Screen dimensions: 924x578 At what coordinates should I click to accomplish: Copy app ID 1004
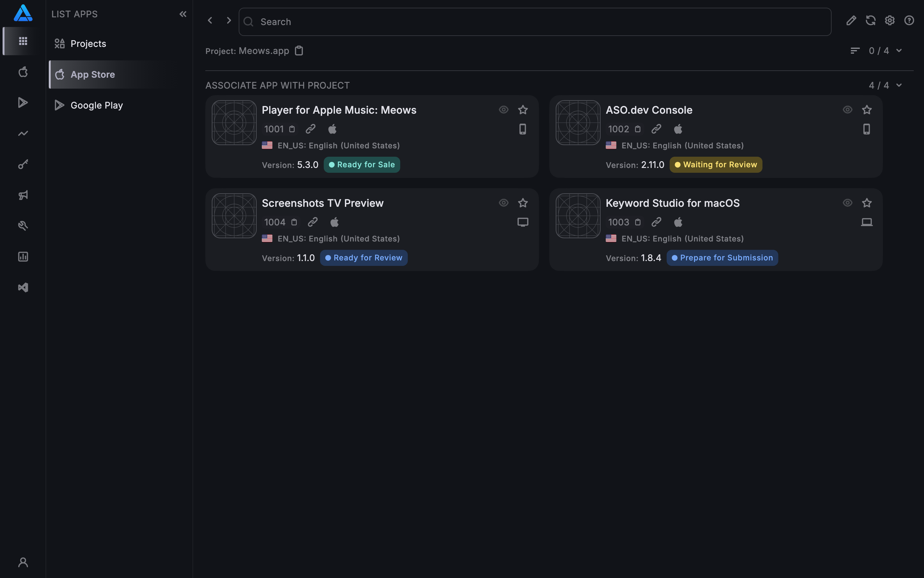click(294, 222)
